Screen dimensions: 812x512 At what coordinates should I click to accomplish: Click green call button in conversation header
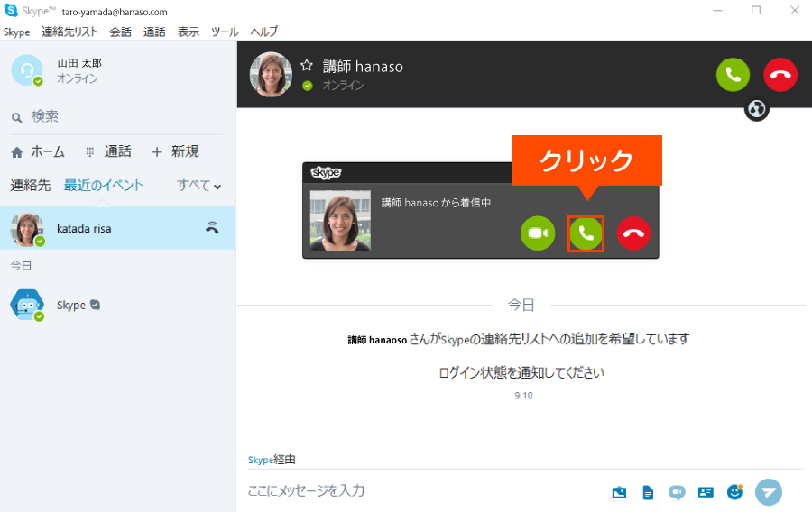point(733,75)
